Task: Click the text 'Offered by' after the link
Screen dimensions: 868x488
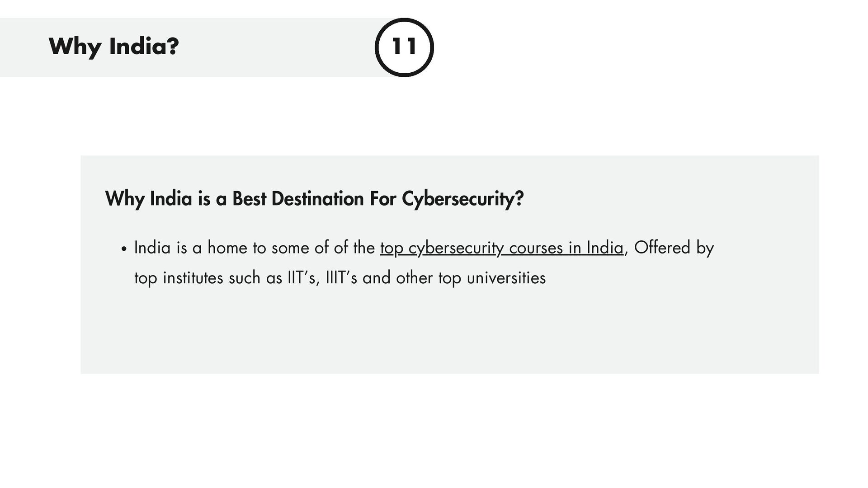Action: pyautogui.click(x=674, y=248)
